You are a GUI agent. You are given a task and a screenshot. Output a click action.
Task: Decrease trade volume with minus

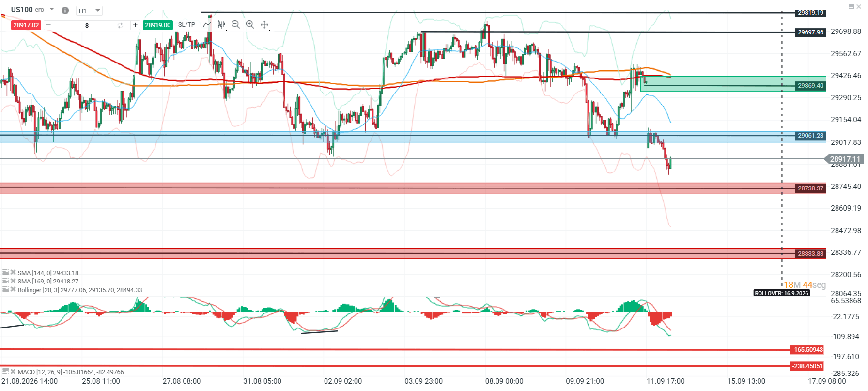click(x=48, y=25)
